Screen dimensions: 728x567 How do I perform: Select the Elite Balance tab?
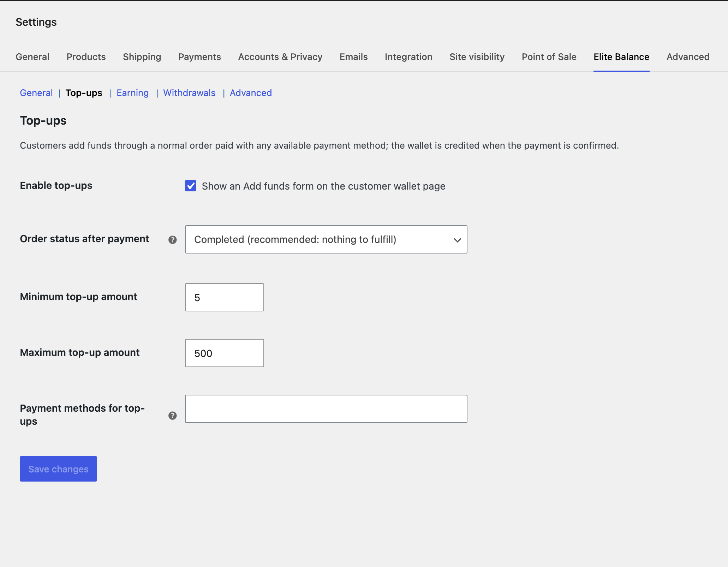pos(621,57)
